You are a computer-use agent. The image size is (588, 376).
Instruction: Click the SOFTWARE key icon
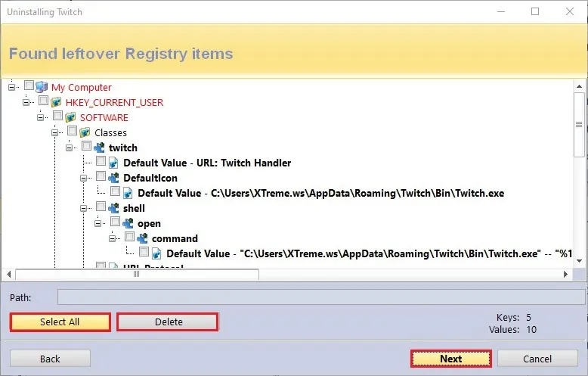click(70, 117)
